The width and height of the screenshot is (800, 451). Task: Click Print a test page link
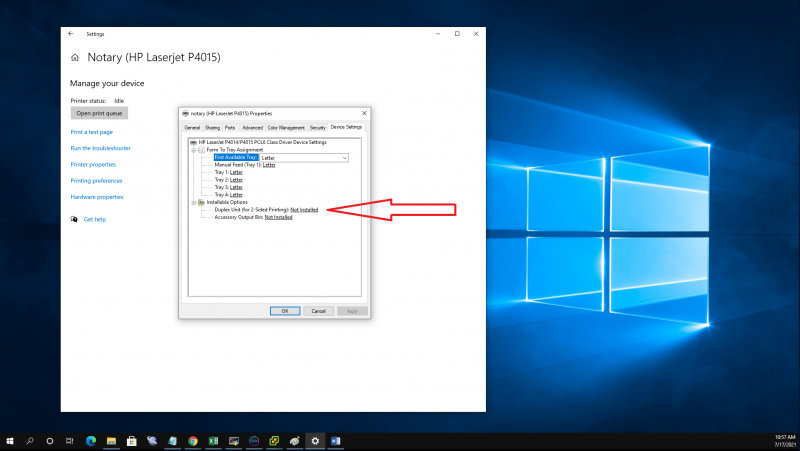[91, 132]
